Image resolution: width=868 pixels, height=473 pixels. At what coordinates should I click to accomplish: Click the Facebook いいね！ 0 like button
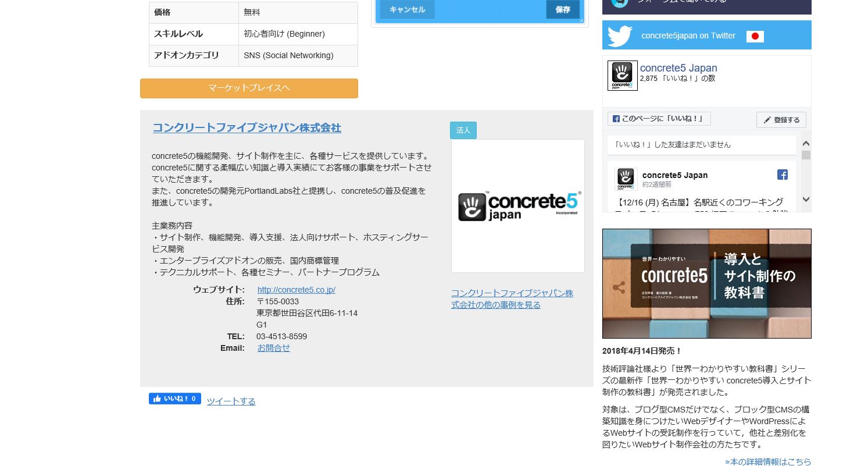click(175, 399)
